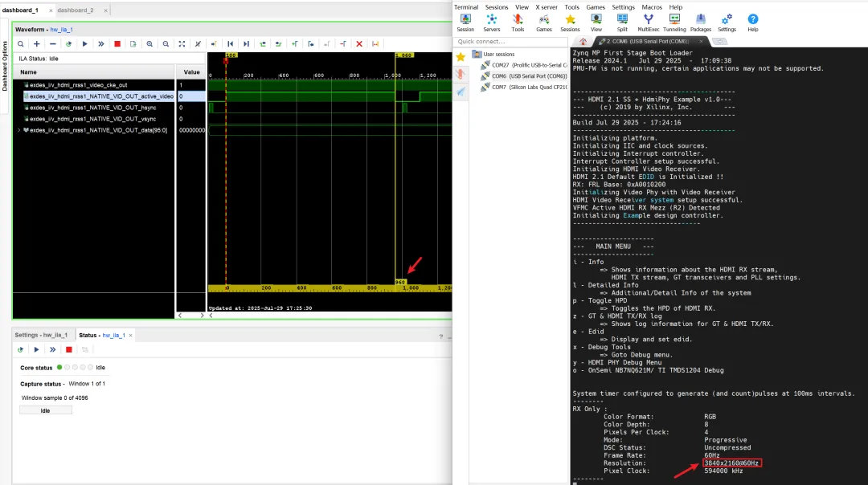This screenshot has width=868, height=485.
Task: Open the X server menu
Action: tap(547, 7)
